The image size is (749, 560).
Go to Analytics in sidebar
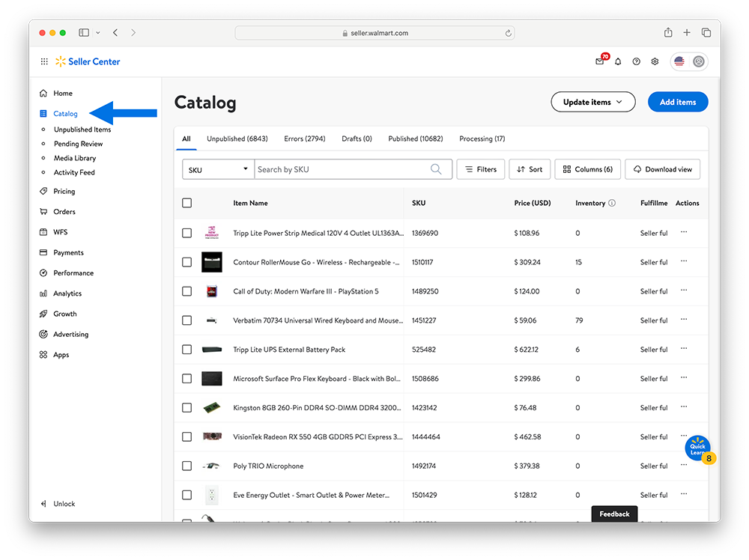[x=67, y=293]
